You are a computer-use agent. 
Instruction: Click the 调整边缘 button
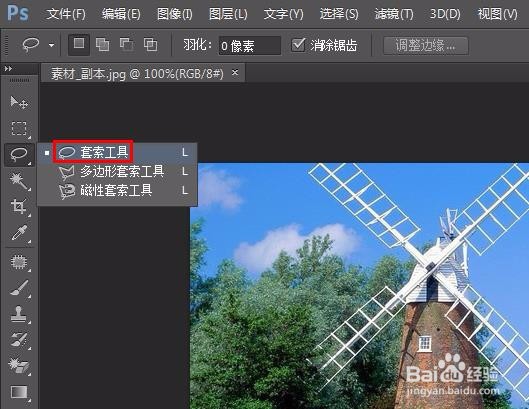[x=426, y=46]
